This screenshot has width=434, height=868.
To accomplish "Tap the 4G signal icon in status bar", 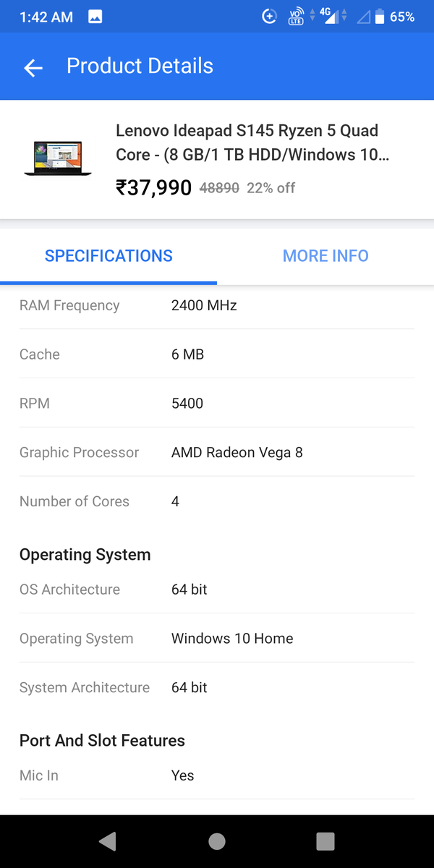I will (329, 15).
